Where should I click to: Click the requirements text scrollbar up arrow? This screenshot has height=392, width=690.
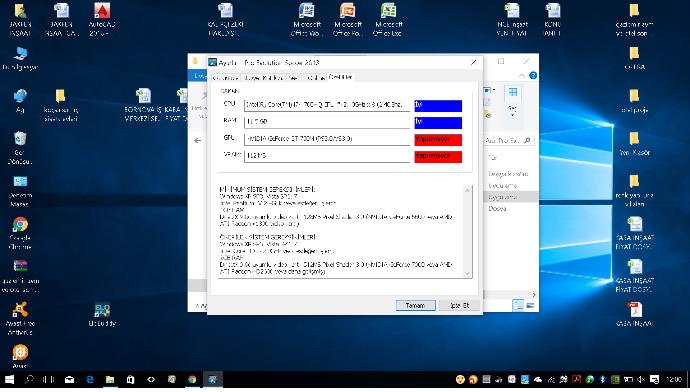click(467, 190)
